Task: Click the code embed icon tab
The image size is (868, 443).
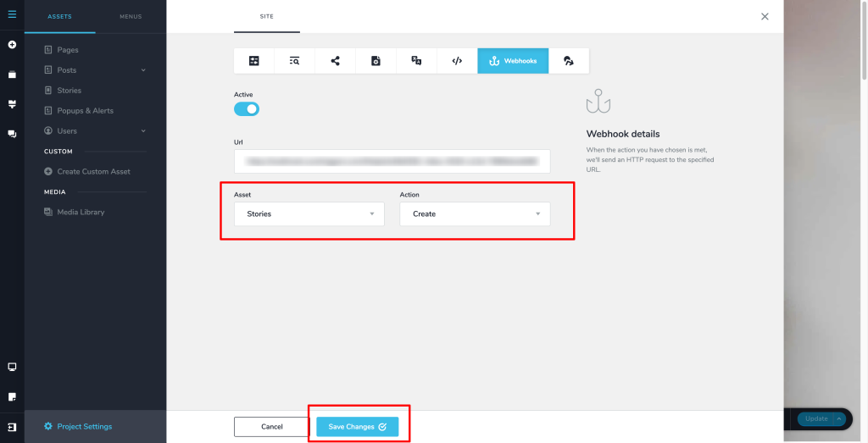Action: 457,61
